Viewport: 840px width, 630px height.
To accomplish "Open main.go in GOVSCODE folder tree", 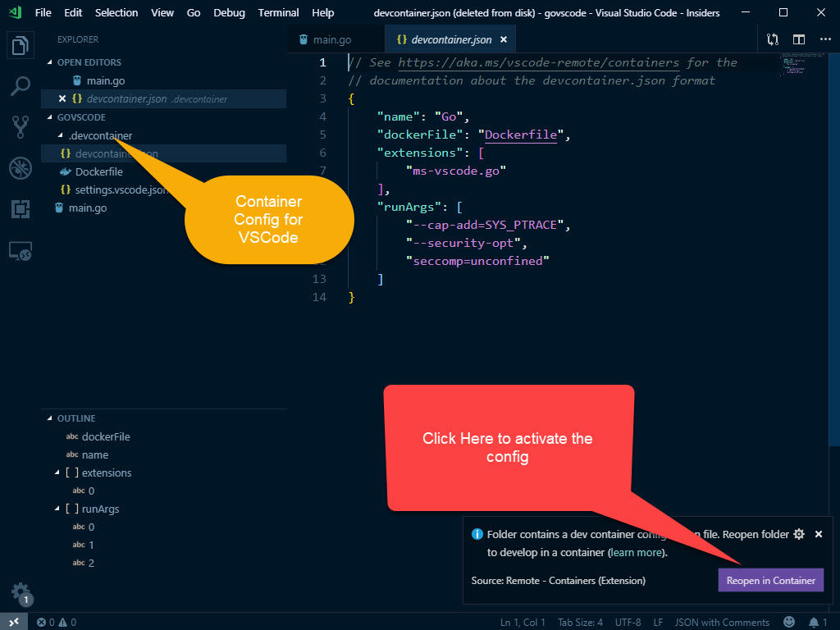I will pos(163,208).
